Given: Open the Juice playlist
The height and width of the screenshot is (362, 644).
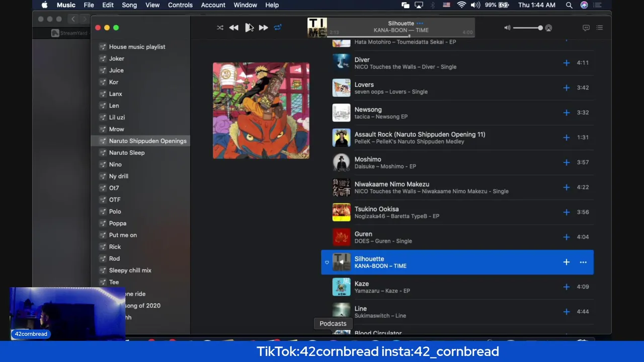Looking at the screenshot, I should 141,70.
